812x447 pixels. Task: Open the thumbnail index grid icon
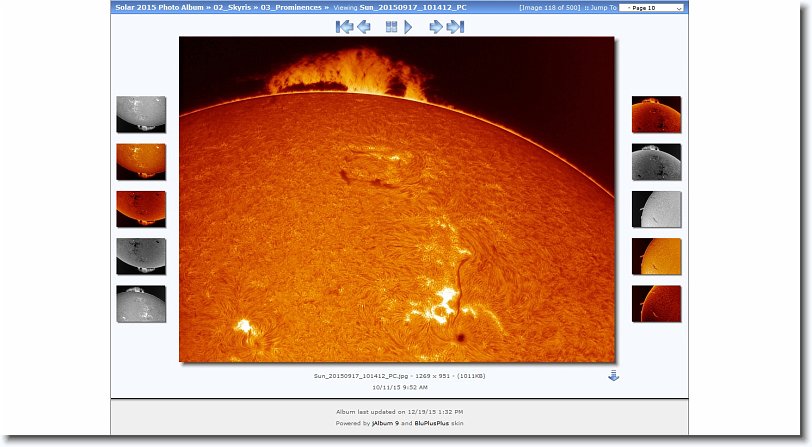pyautogui.click(x=392, y=27)
